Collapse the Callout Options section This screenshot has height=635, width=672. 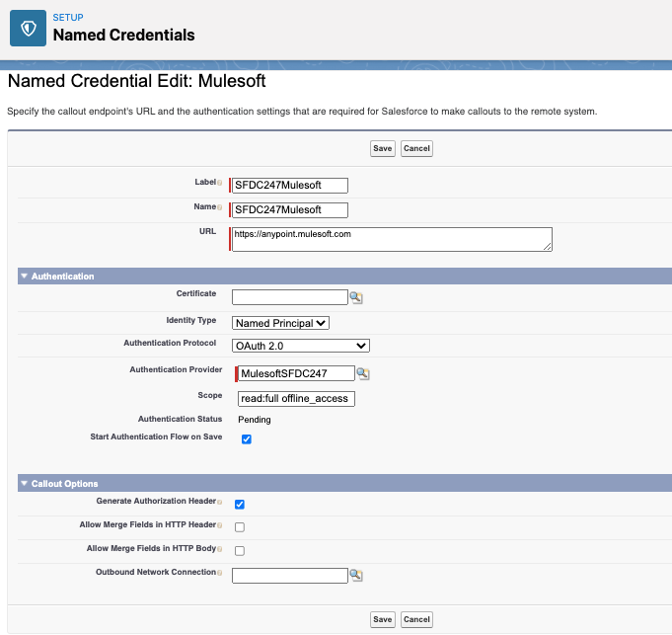tap(24, 484)
